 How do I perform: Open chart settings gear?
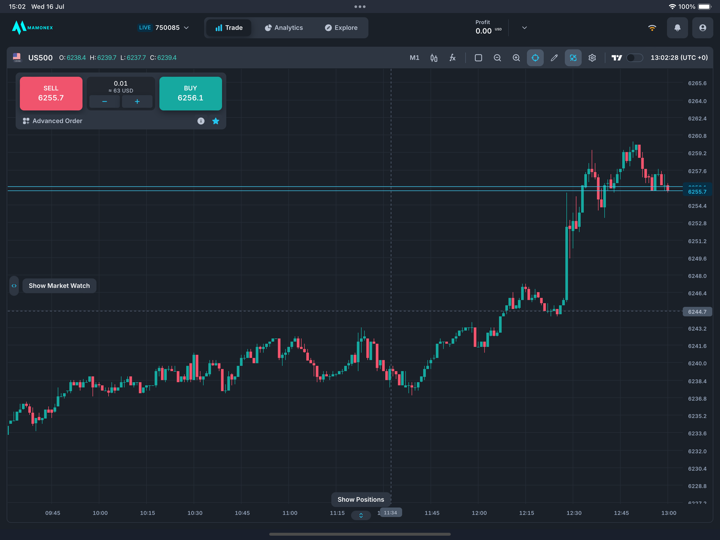[592, 58]
